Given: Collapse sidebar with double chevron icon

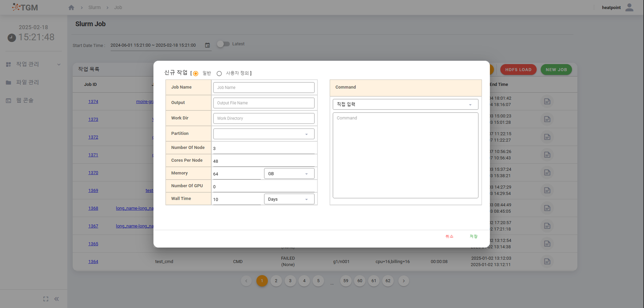Looking at the screenshot, I should pyautogui.click(x=56, y=299).
